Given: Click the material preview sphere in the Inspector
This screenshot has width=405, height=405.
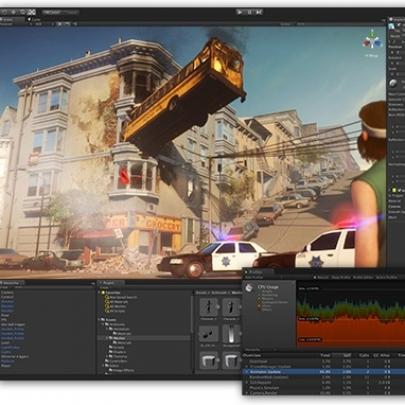Looking at the screenshot, I should [x=394, y=83].
